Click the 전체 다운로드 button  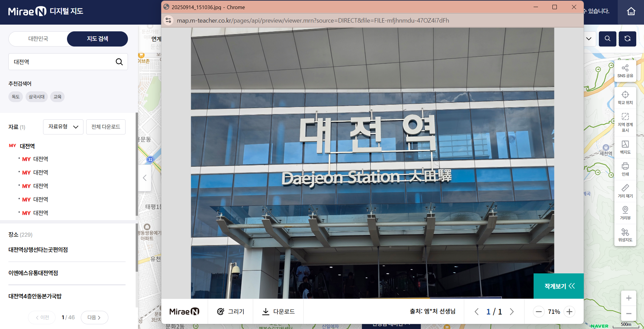point(106,127)
